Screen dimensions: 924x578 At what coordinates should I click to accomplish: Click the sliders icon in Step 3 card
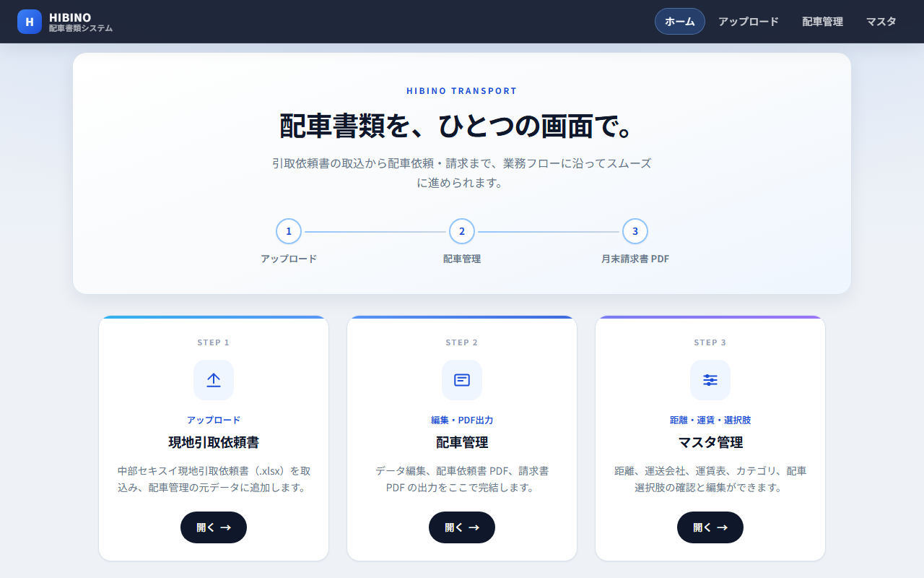[x=710, y=380]
